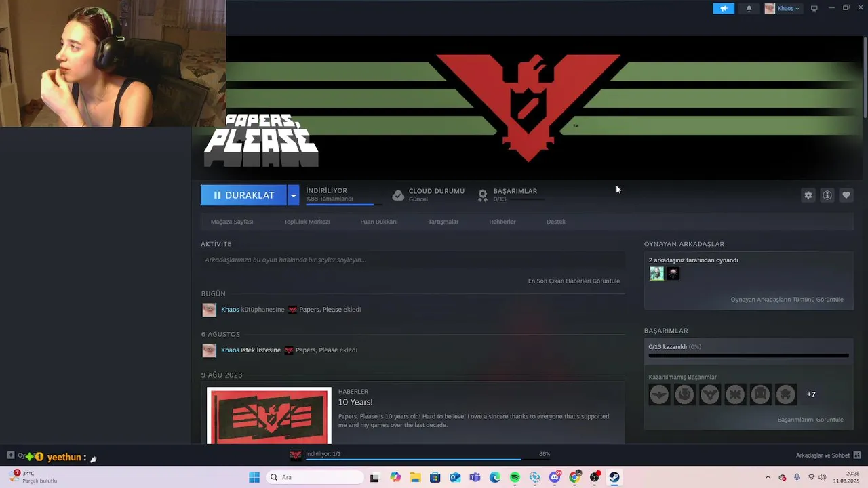Click the Papers, Please icon in download bar
The image size is (868, 488).
point(296,455)
